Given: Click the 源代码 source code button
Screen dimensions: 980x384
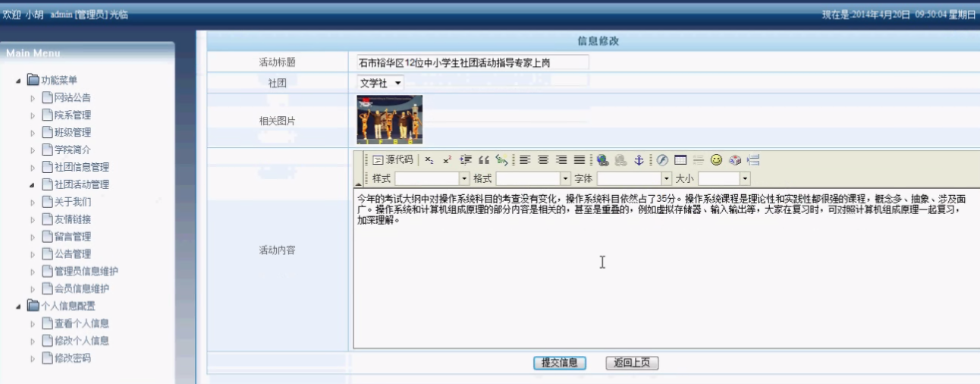Looking at the screenshot, I should (393, 159).
